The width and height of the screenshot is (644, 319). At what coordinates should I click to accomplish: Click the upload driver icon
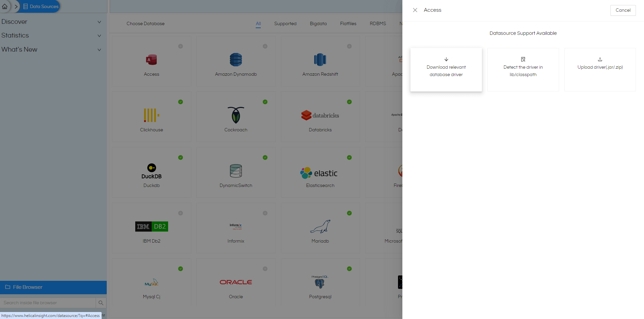click(600, 59)
